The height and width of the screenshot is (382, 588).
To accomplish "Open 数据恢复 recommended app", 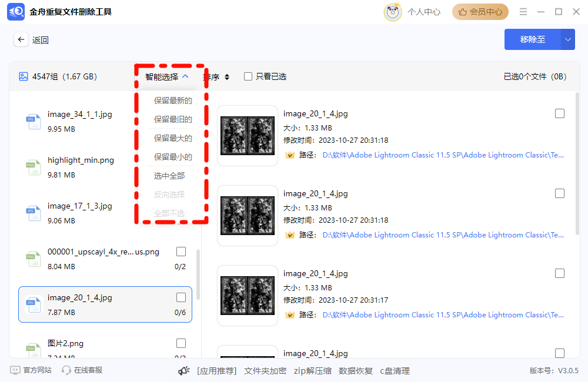I will tap(356, 371).
